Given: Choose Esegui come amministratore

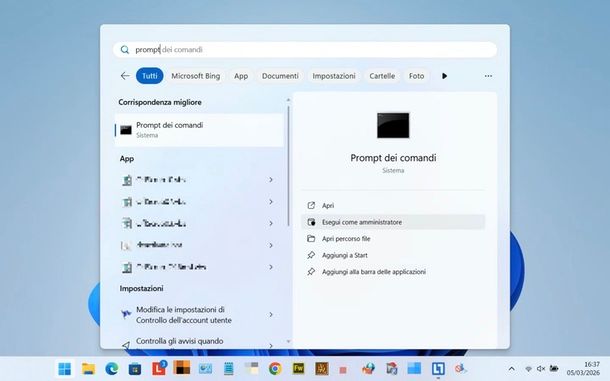Looking at the screenshot, I should point(393,222).
